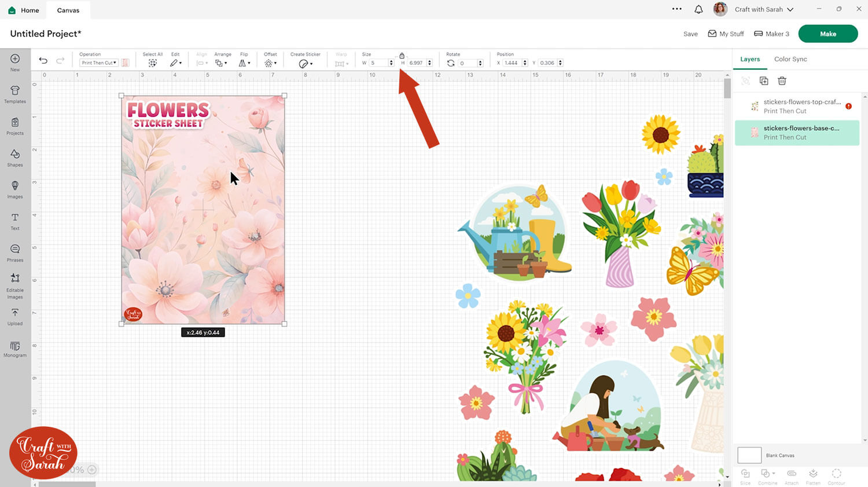
Task: Expand the Create Sticker dropdown
Action: pyautogui.click(x=306, y=64)
